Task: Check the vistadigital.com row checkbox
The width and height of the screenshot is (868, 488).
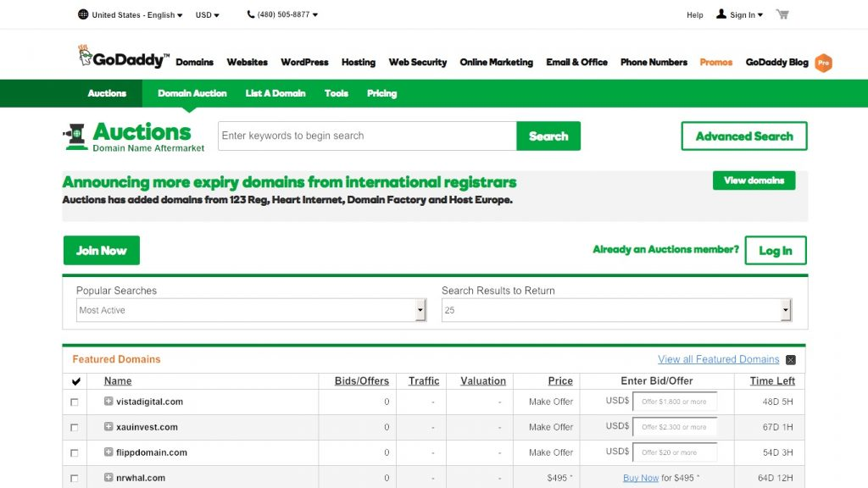Action: 75,402
